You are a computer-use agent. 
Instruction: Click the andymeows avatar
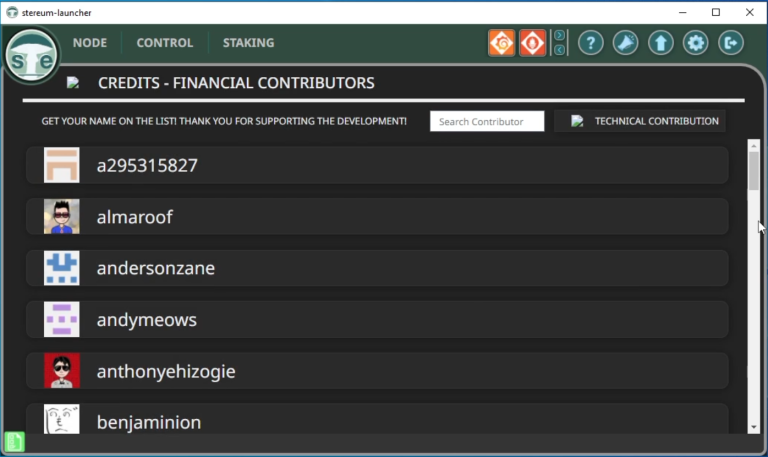pos(62,319)
